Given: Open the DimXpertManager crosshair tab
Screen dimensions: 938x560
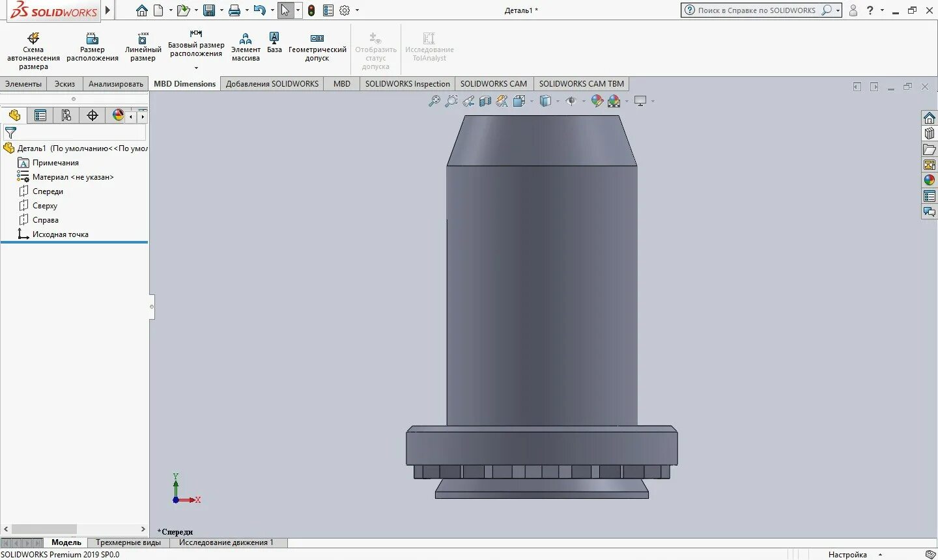Looking at the screenshot, I should (x=92, y=115).
